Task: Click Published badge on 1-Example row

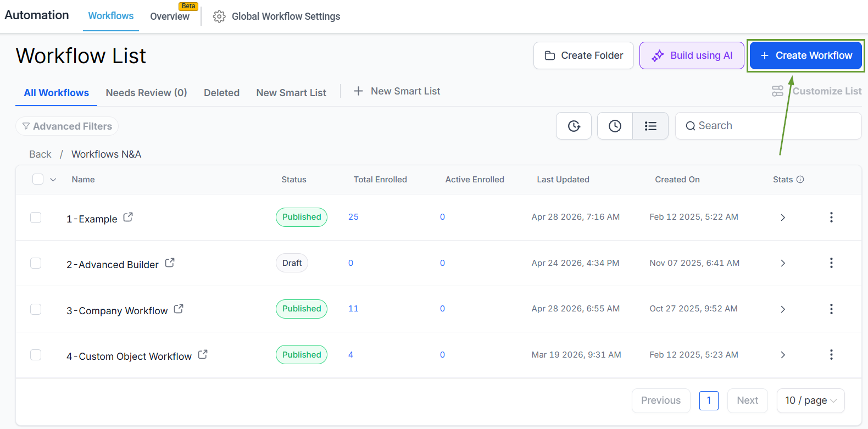Action: (302, 217)
